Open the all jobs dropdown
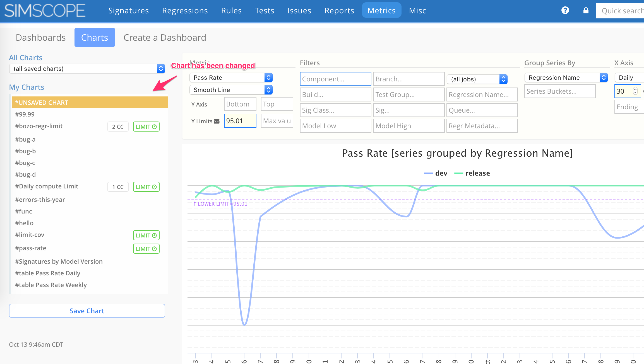644x364 pixels. 477,79
